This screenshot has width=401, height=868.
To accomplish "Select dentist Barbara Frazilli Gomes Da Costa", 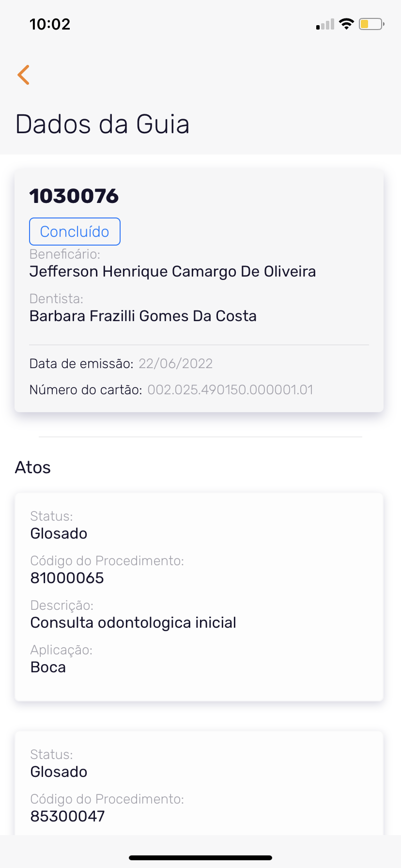I will click(143, 316).
